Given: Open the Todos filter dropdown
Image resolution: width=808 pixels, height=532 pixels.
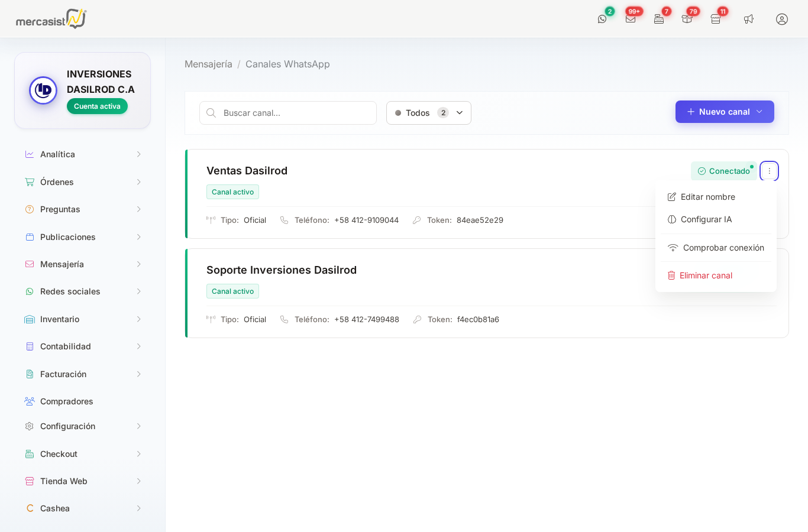Looking at the screenshot, I should [428, 113].
